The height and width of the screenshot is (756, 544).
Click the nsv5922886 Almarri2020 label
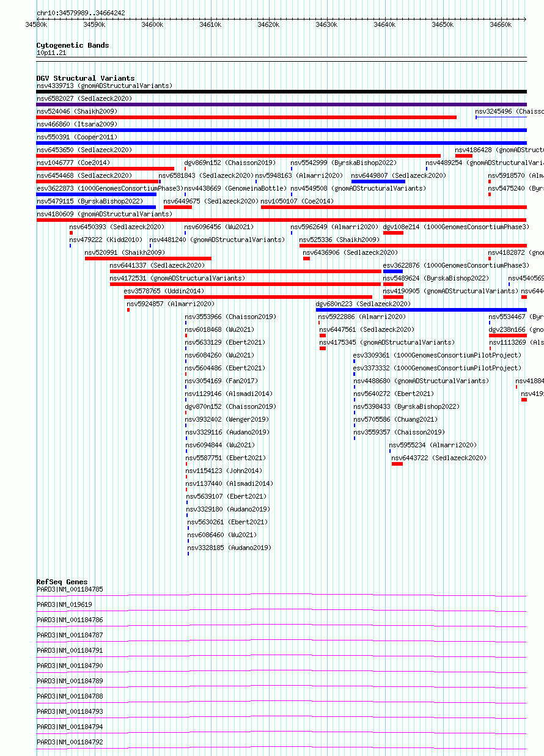[x=362, y=317]
